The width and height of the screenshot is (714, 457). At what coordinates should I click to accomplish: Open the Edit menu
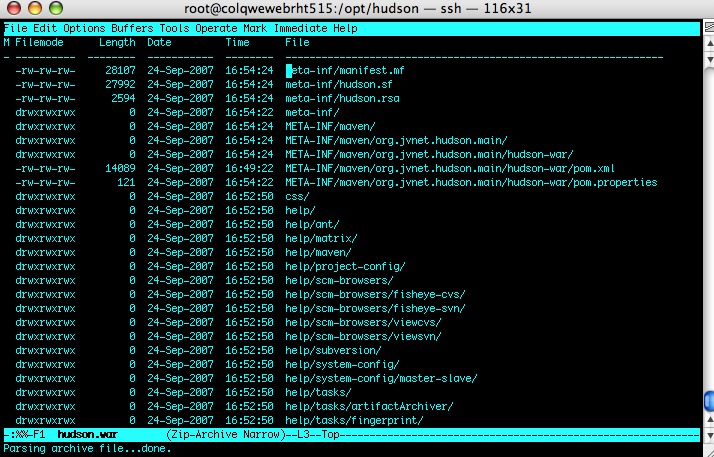[x=45, y=28]
